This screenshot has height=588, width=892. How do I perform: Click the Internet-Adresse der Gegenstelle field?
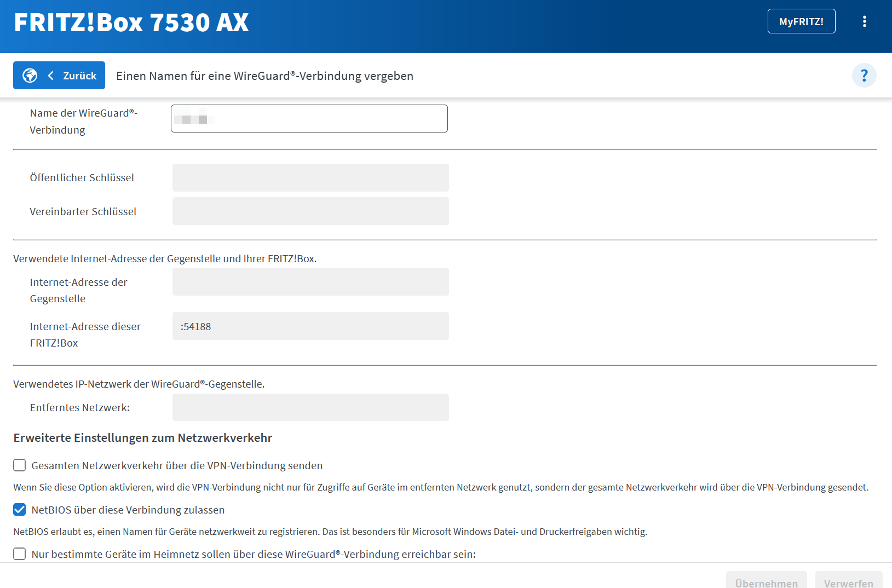pos(310,282)
